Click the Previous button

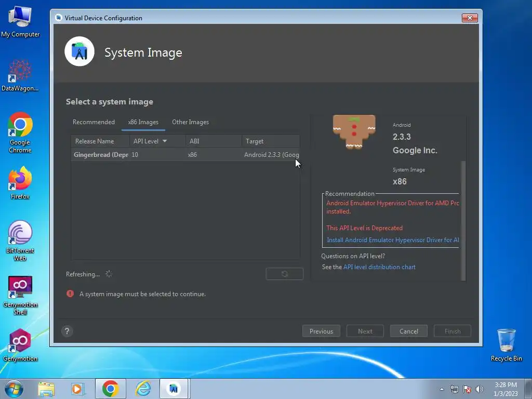[321, 331]
